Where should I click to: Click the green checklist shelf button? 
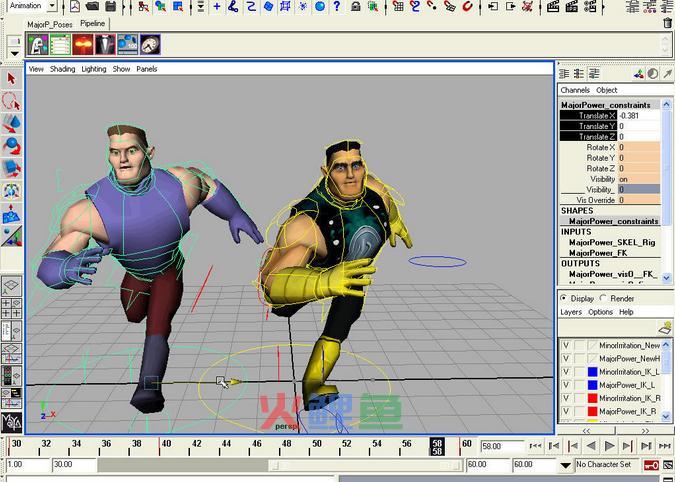(x=60, y=44)
